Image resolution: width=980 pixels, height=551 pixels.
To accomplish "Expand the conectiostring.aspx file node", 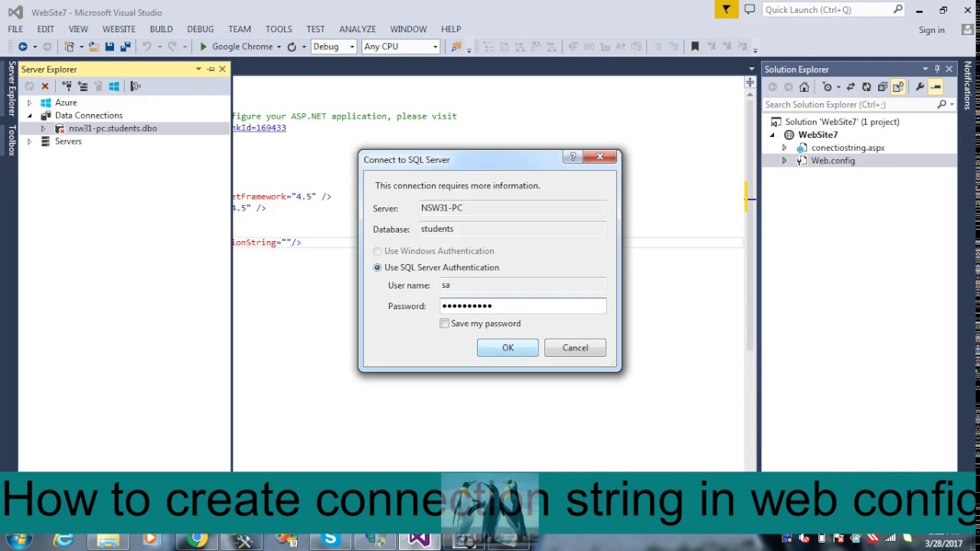I will pyautogui.click(x=784, y=148).
